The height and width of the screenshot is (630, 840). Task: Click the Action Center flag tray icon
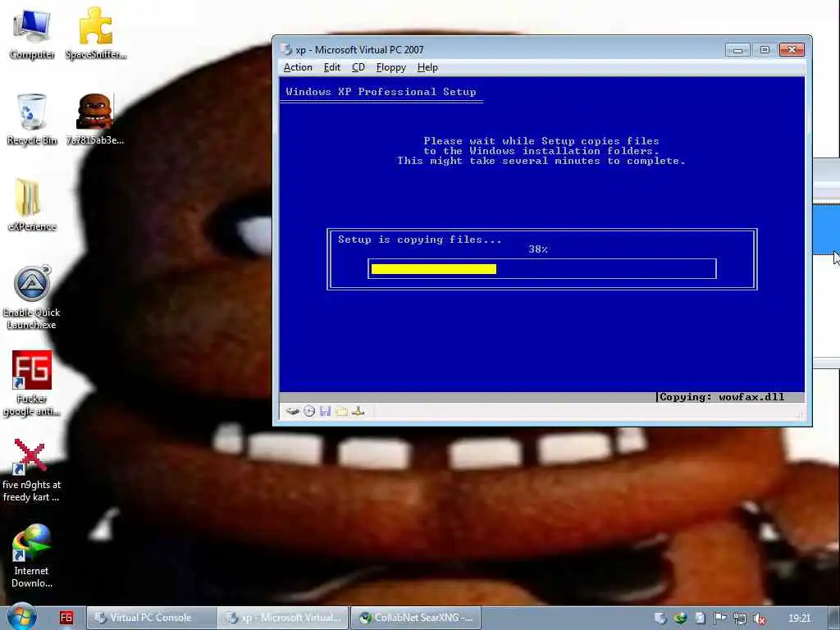(720, 619)
